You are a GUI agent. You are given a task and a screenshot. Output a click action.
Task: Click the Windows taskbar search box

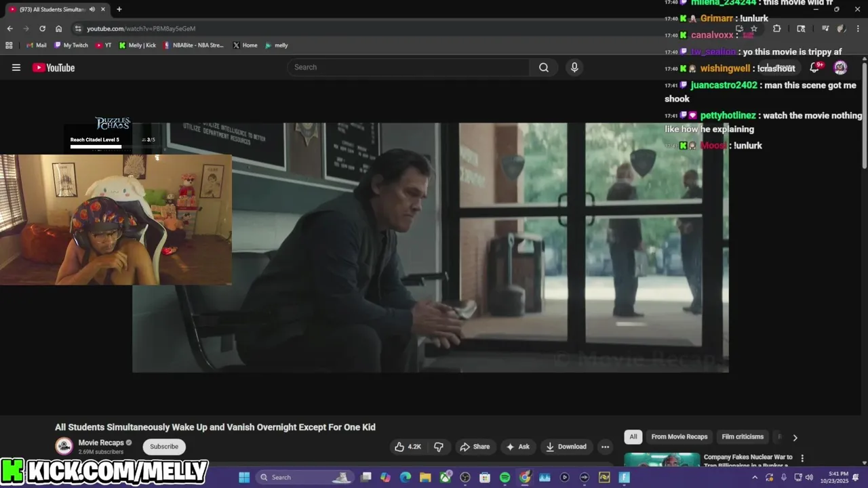coord(305,477)
